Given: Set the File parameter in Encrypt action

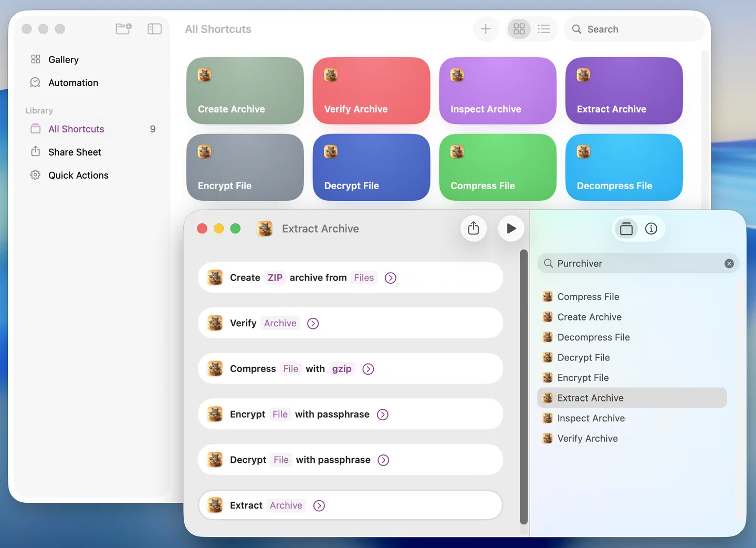Looking at the screenshot, I should (280, 415).
